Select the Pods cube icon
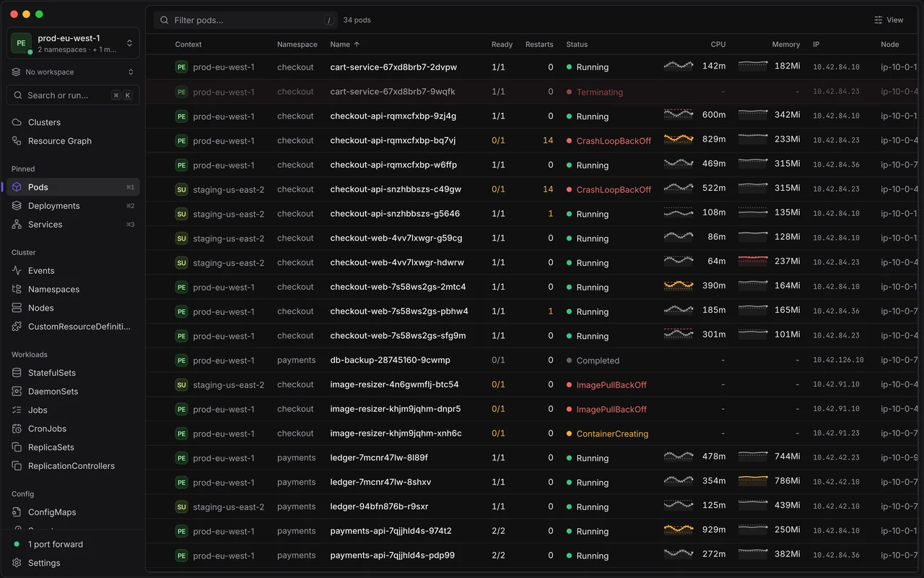924x578 pixels. [17, 187]
